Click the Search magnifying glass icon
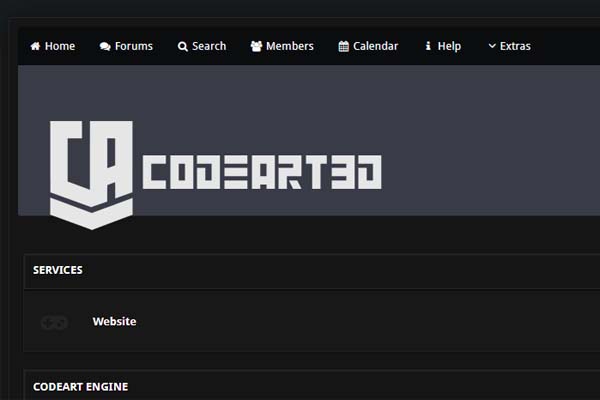The height and width of the screenshot is (400, 600). [183, 46]
